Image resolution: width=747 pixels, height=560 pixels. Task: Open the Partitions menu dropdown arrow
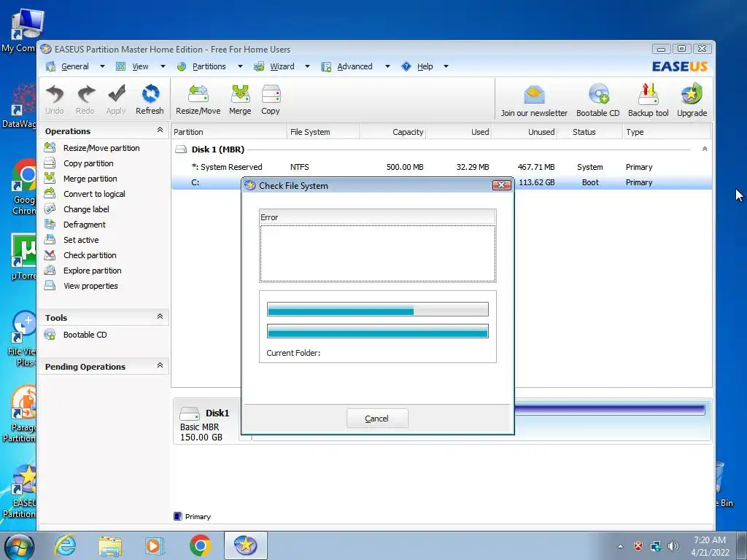coord(240,66)
